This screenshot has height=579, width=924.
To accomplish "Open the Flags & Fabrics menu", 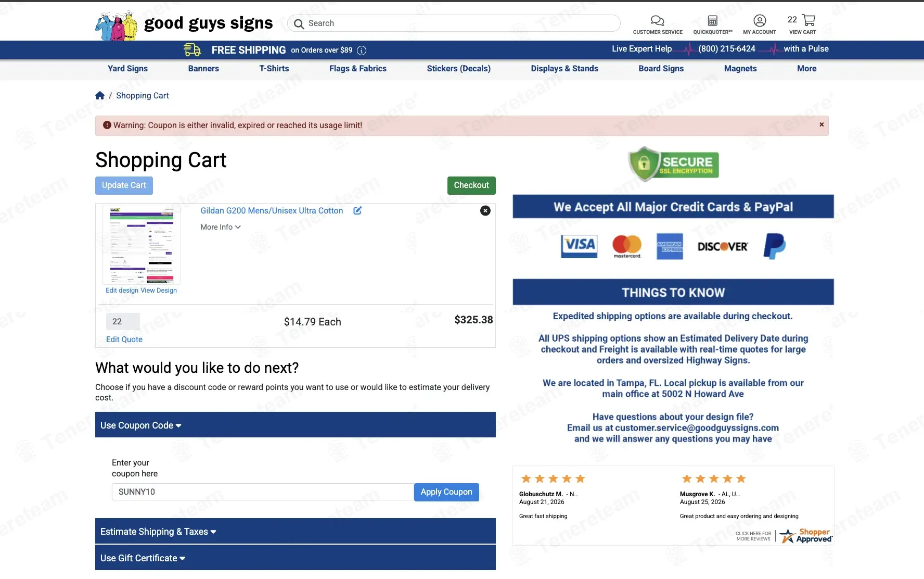I will point(358,69).
